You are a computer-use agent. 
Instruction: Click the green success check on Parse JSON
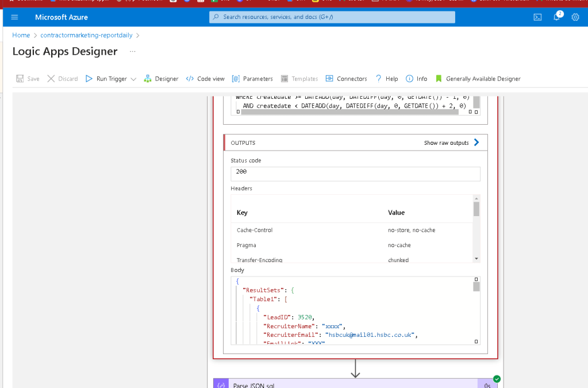497,379
